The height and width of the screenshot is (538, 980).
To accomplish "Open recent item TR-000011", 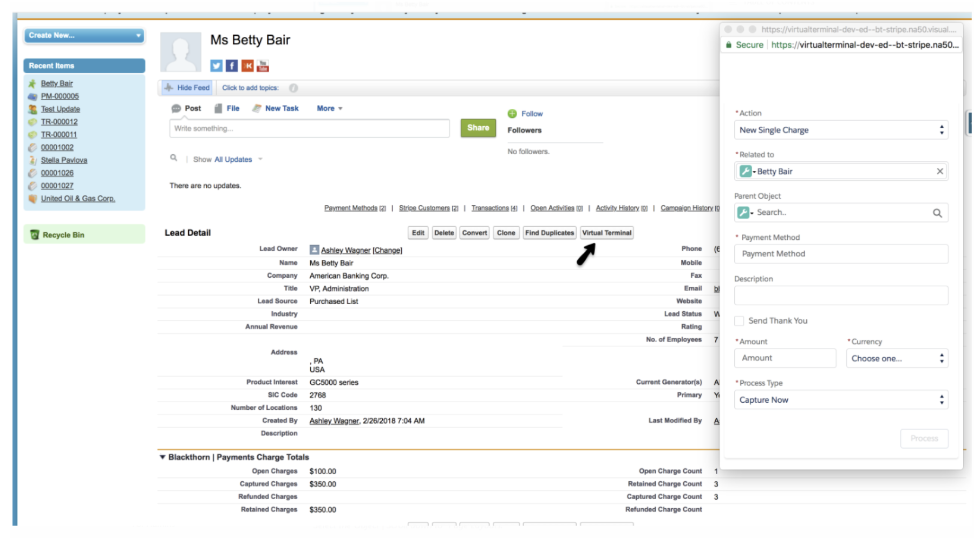I will 59,135.
